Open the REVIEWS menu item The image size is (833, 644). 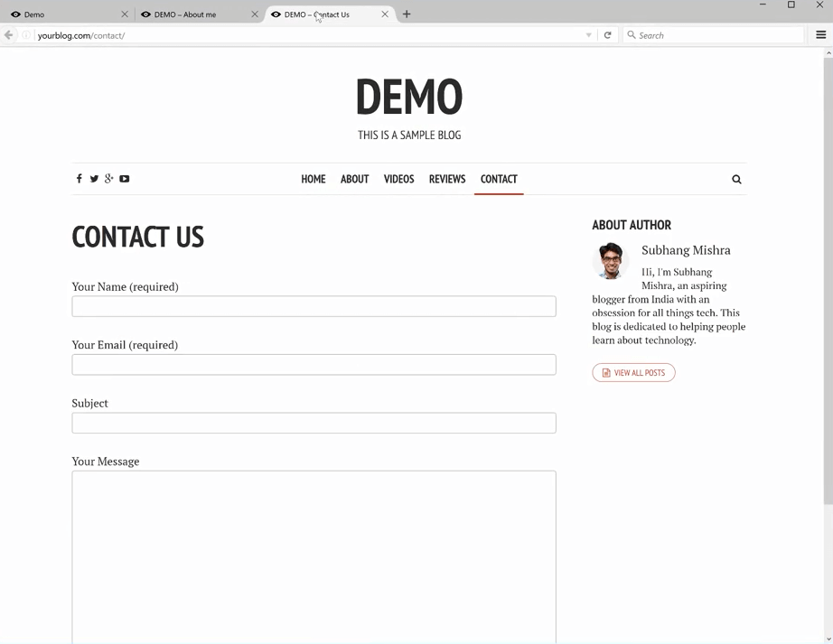(447, 179)
